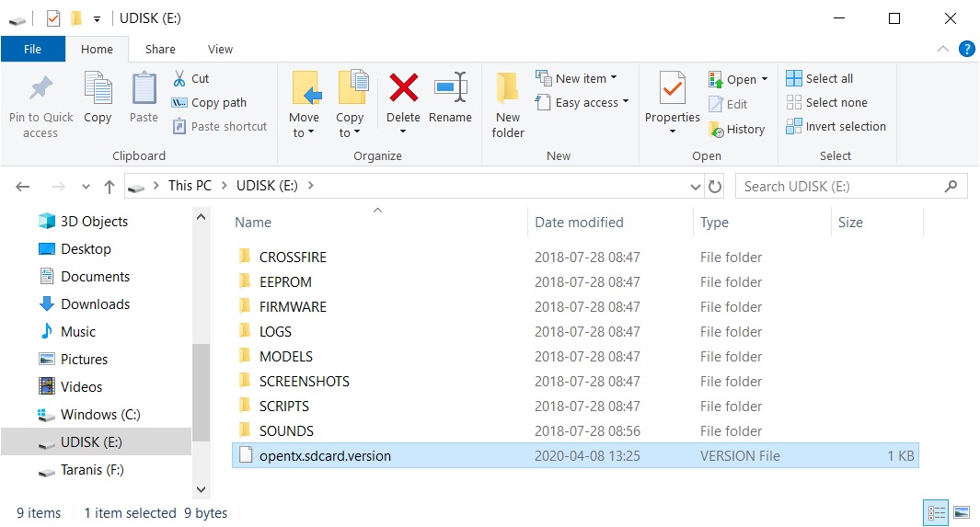This screenshot has width=980, height=527.
Task: Select the SOUNDS folder
Action: click(x=286, y=430)
